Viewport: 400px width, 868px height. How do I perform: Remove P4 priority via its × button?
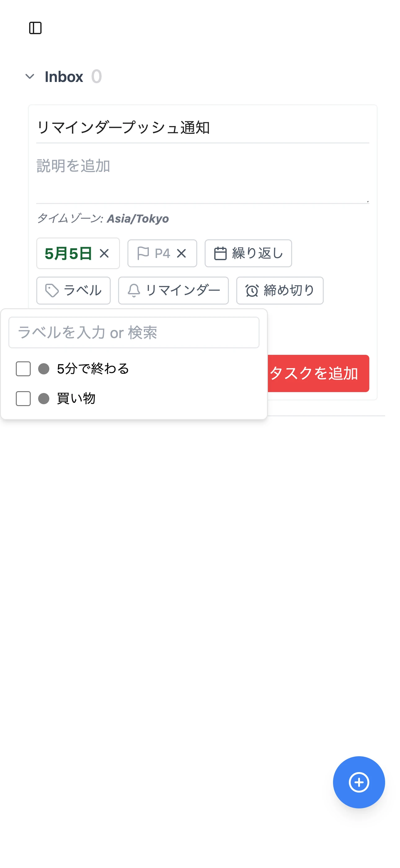pos(182,254)
